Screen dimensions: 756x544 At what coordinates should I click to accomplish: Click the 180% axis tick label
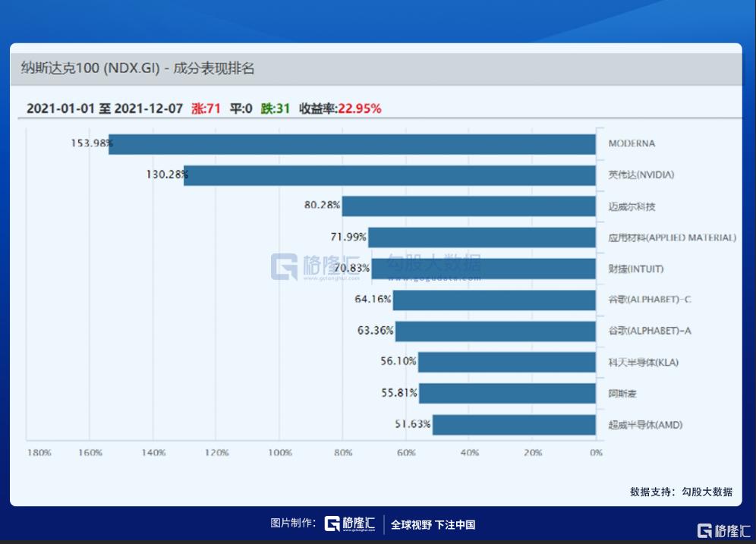point(39,452)
